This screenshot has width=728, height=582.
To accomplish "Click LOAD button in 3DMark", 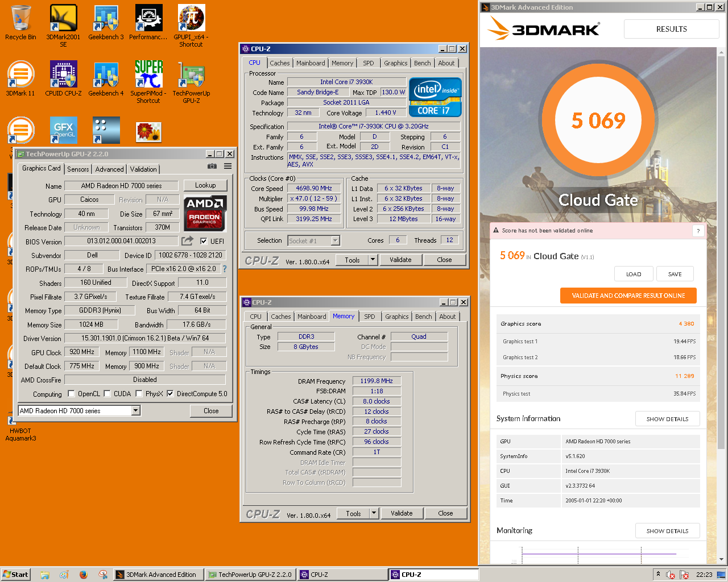I will 634,274.
